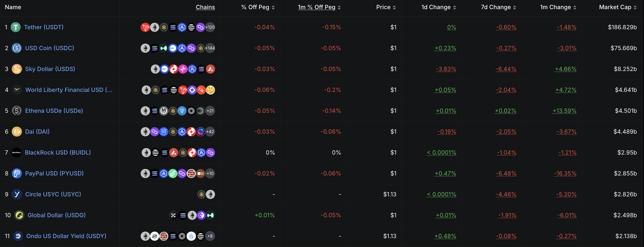Viewport: 644px width, 247px height.
Task: Expand the +42 more chains badge for Dai
Action: [210, 132]
